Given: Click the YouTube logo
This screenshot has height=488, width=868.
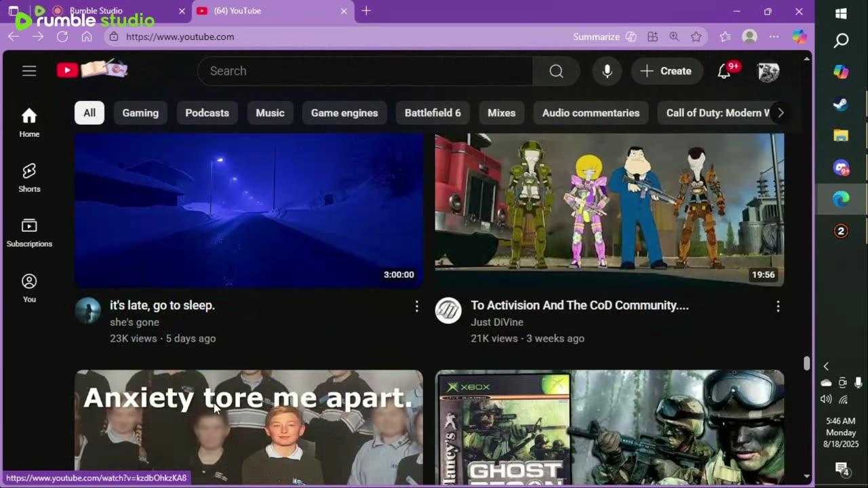Looking at the screenshot, I should [92, 70].
